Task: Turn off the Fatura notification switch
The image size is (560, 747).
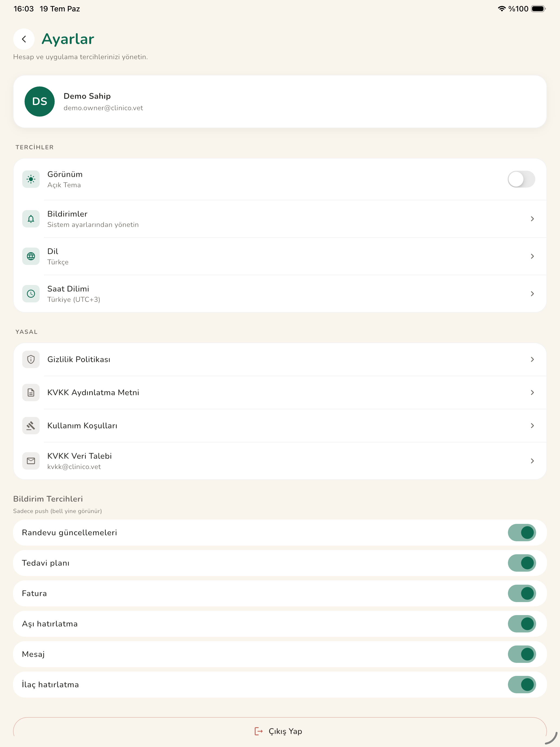Action: (522, 593)
